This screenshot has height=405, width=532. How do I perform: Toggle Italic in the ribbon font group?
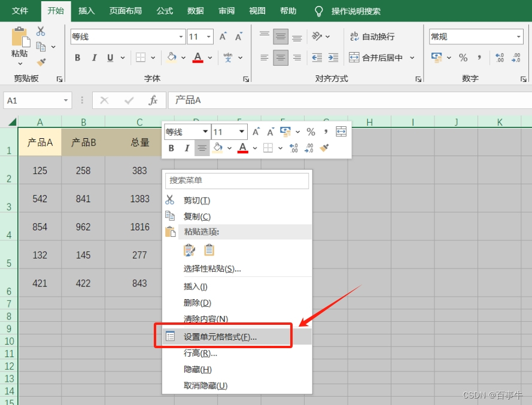tap(95, 57)
